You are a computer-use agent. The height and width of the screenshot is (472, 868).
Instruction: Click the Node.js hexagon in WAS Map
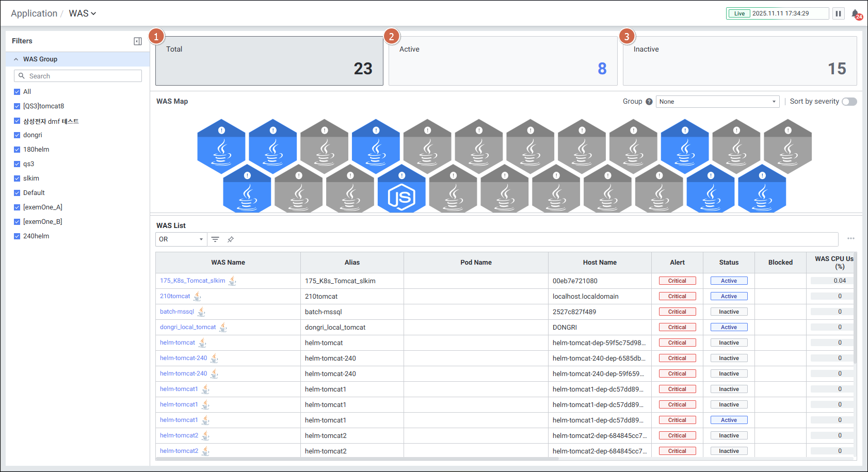[401, 190]
